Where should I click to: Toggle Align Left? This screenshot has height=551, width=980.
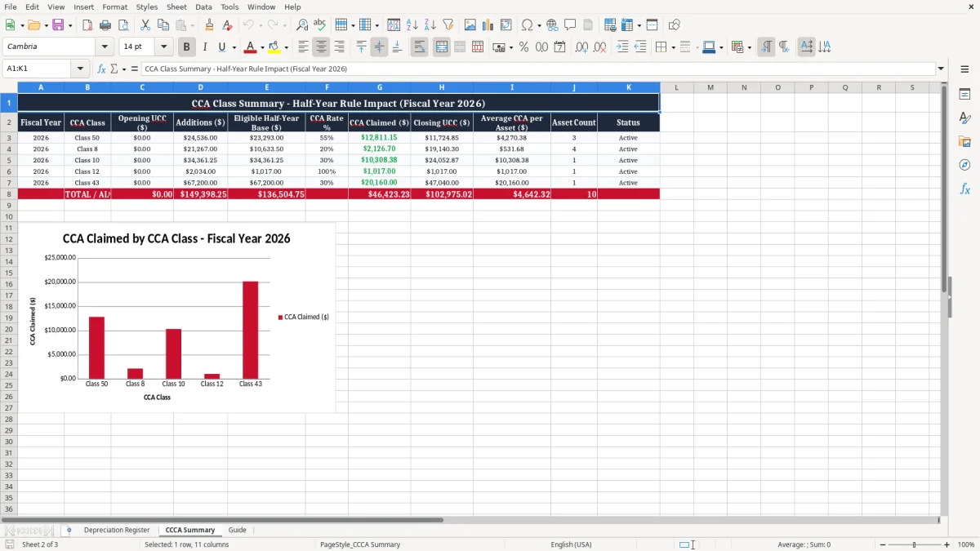point(304,47)
